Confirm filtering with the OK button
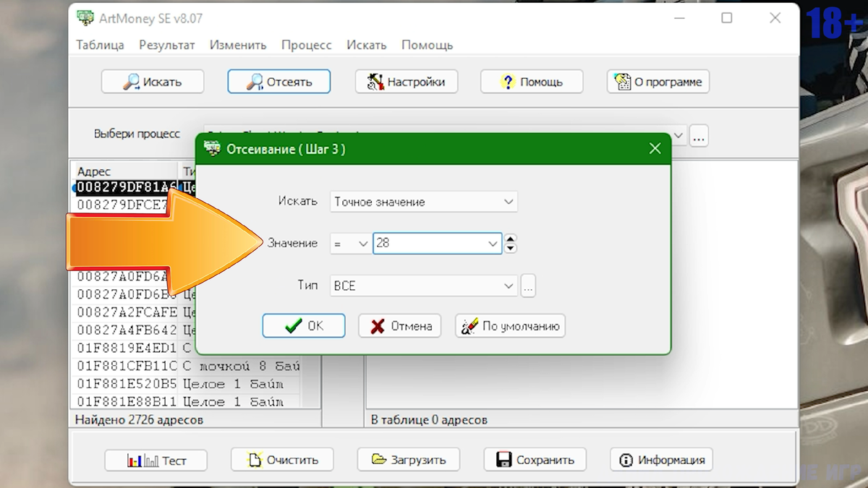The height and width of the screenshot is (488, 868). click(x=304, y=326)
